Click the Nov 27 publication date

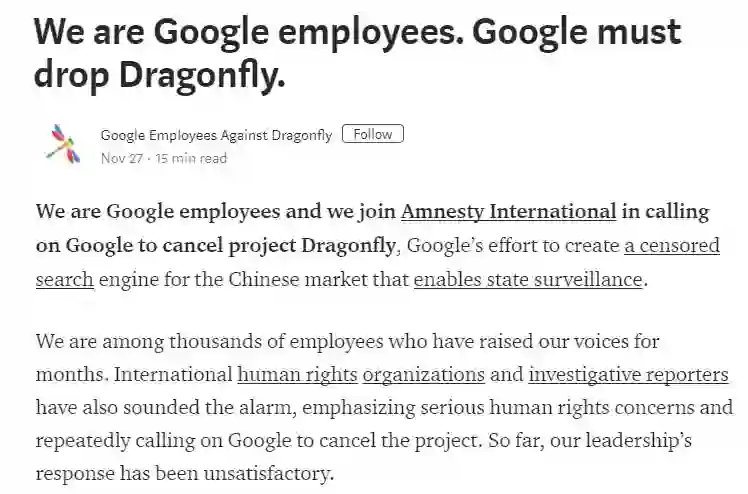point(120,158)
